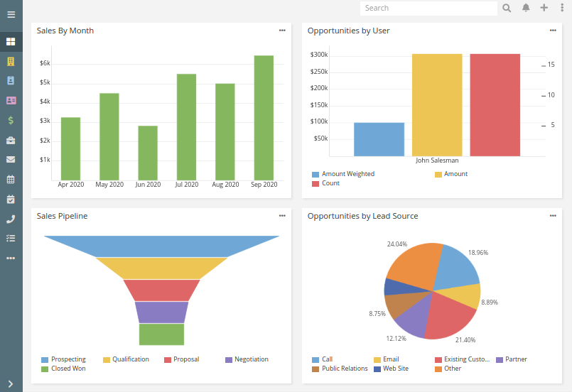This screenshot has width=572, height=392.
Task: Toggle Count legend item
Action: (x=325, y=183)
